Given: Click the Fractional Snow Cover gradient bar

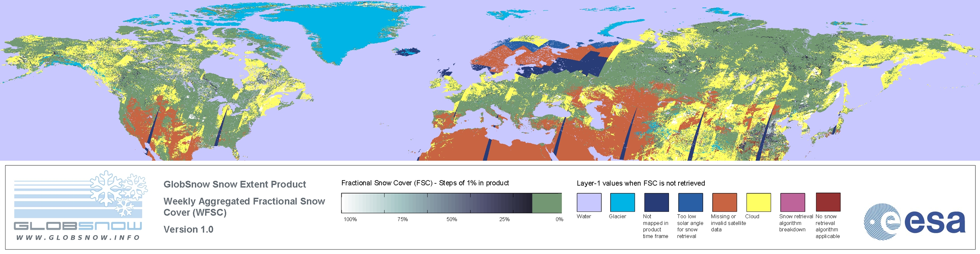Looking at the screenshot, I should pos(451,203).
